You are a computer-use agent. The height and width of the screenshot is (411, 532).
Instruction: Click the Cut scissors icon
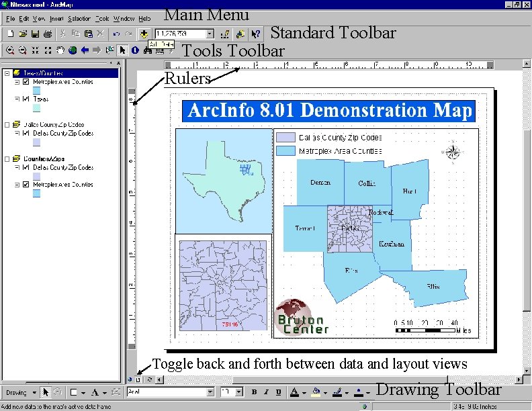tap(62, 34)
